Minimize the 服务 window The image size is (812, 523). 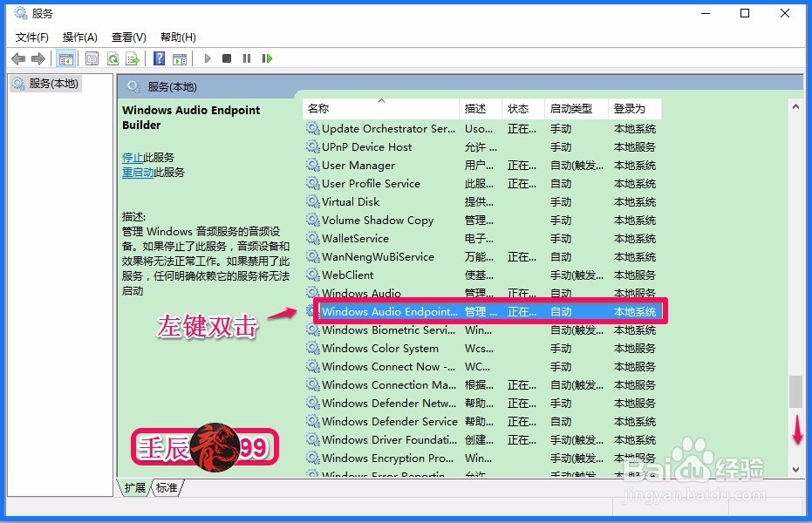tap(706, 13)
